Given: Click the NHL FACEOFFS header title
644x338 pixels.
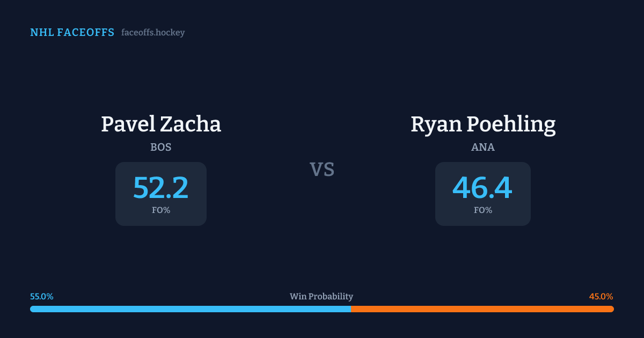Looking at the screenshot, I should click(72, 33).
